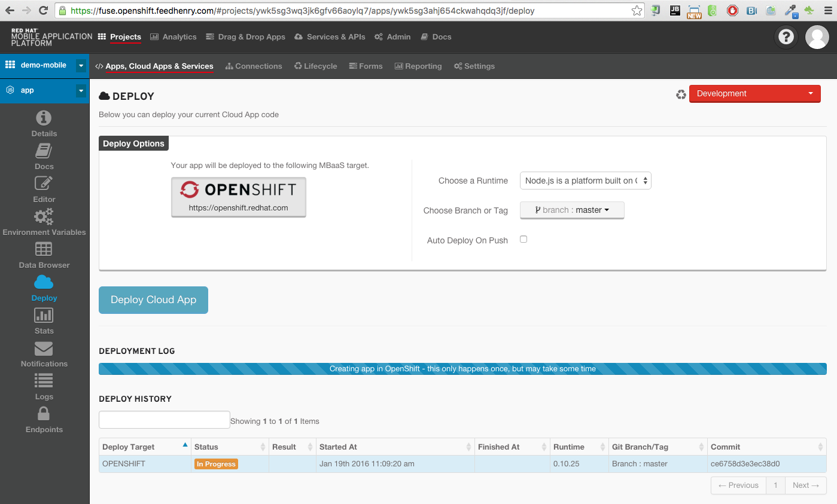Switch to the Forms tab

point(366,66)
